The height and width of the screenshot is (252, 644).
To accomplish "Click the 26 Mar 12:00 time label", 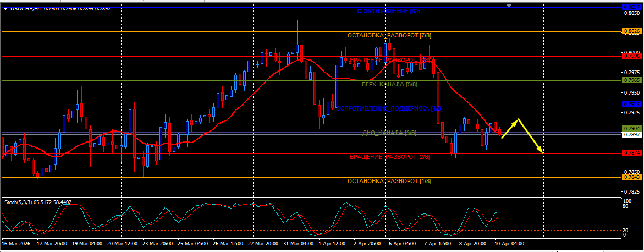I will pyautogui.click(x=228, y=243).
